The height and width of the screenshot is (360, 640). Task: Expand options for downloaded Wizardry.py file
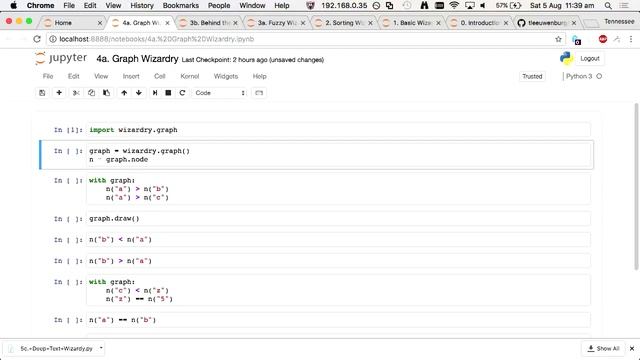click(x=101, y=348)
